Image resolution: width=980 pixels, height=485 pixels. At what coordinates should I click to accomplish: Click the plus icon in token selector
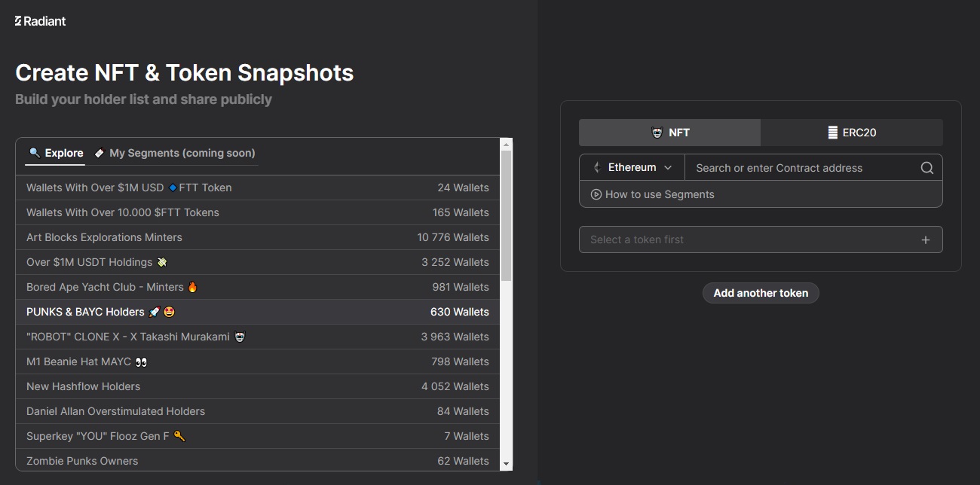pyautogui.click(x=926, y=239)
